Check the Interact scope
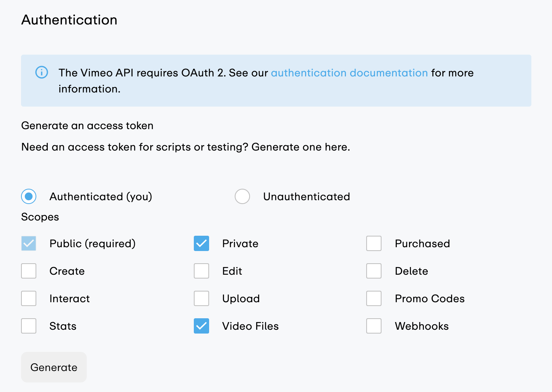 point(29,298)
